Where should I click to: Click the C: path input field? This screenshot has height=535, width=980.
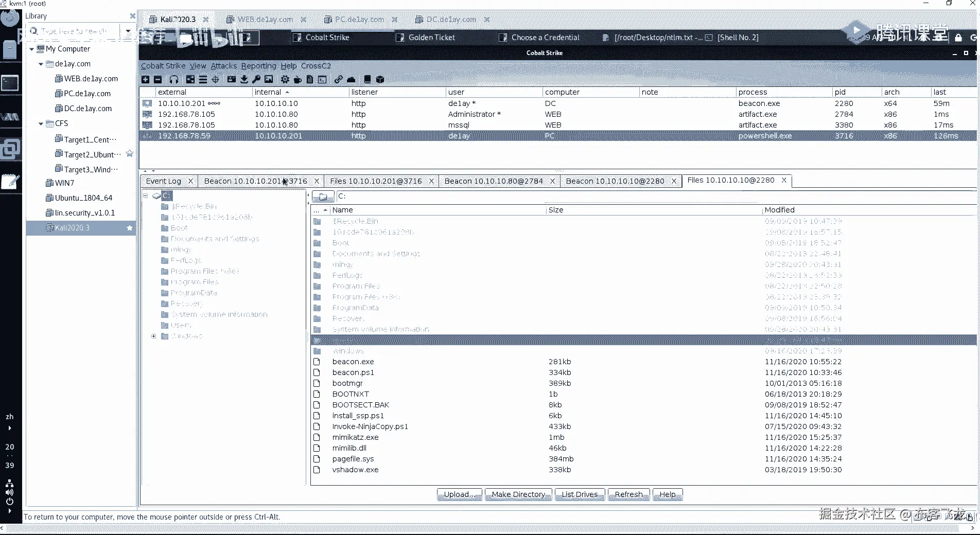tap(656, 197)
